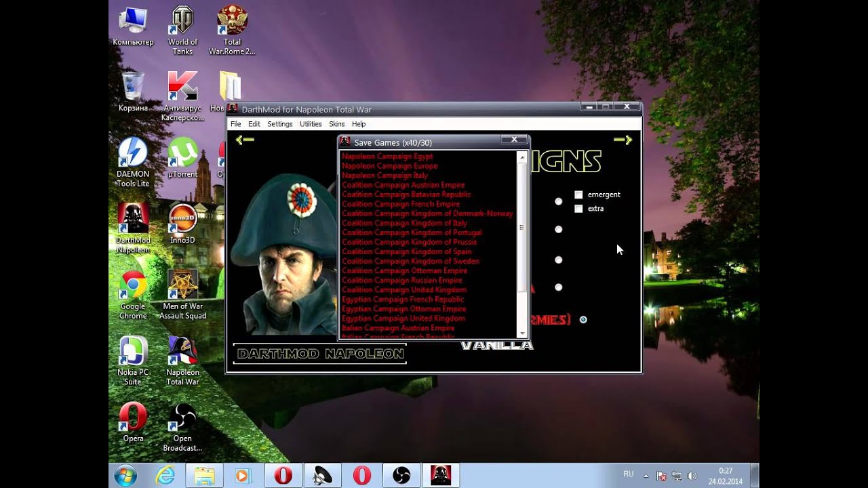
Task: Select the radio button beside ARMIES)
Action: (583, 319)
